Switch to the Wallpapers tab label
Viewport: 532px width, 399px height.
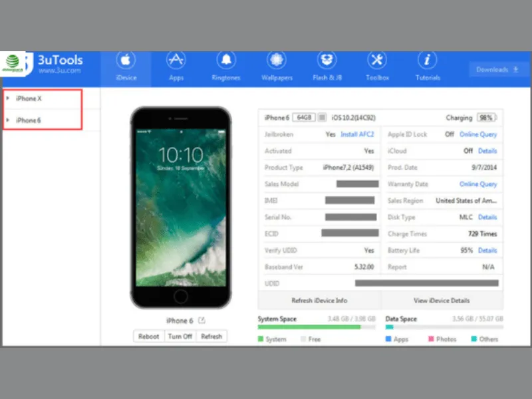(277, 78)
